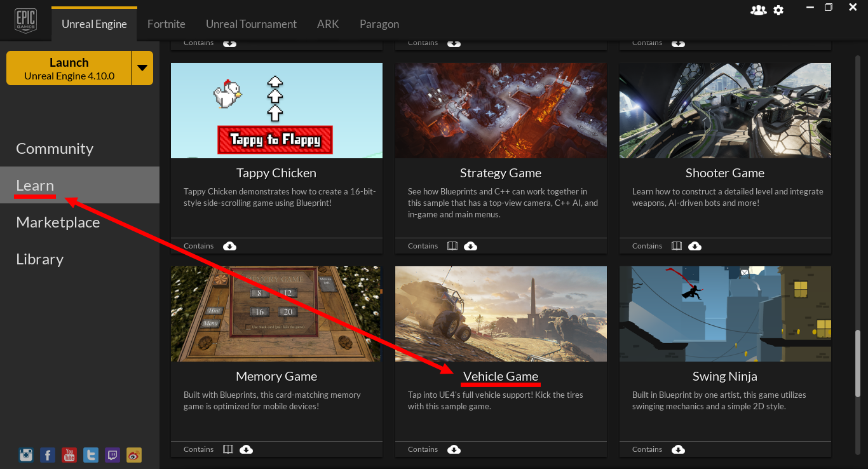The image size is (868, 469).
Task: Click the Shooter Game download cloud icon
Action: click(695, 246)
